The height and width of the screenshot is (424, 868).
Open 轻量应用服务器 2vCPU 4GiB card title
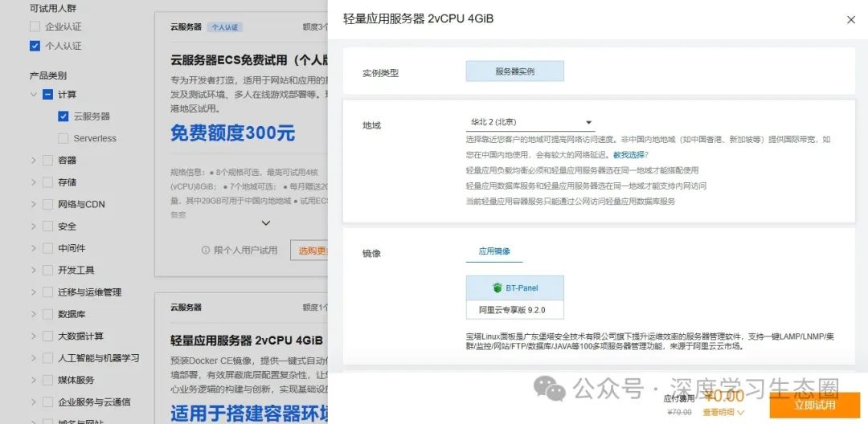coord(247,340)
